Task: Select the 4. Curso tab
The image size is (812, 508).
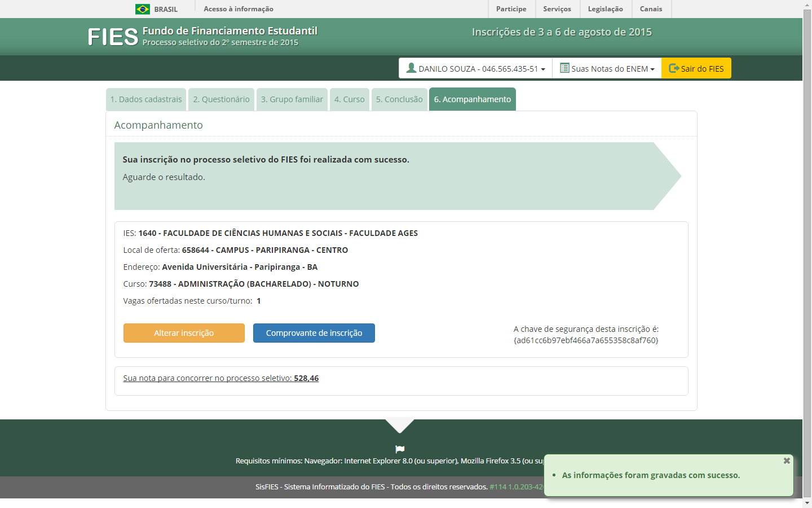Action: point(350,99)
